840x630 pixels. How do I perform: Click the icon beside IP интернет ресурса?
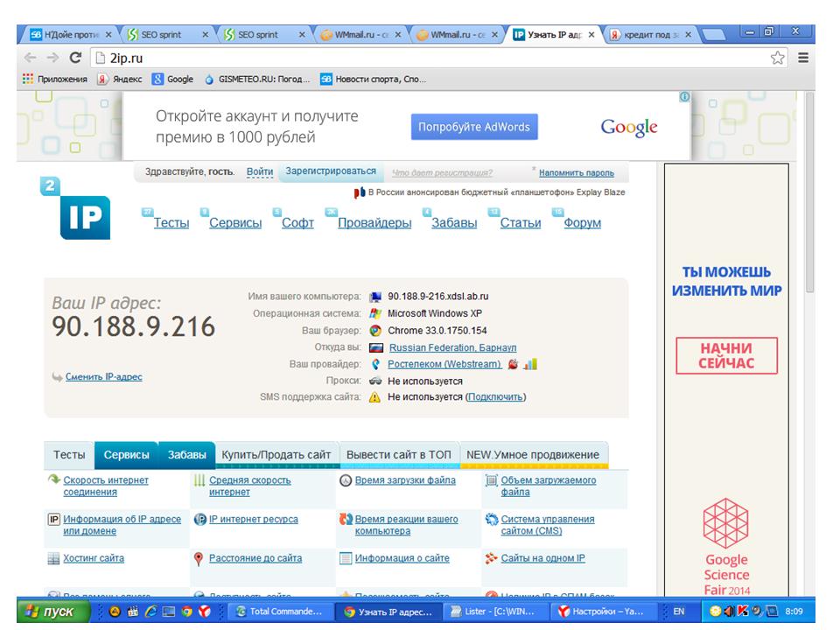[x=199, y=519]
